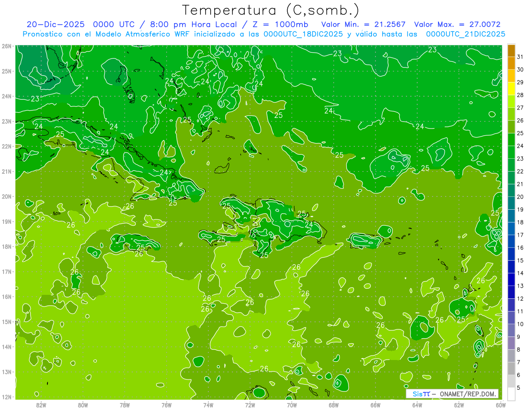The width and height of the screenshot is (532, 411).
Task: Click the '82W' longitude axis label
Action: pyautogui.click(x=41, y=405)
